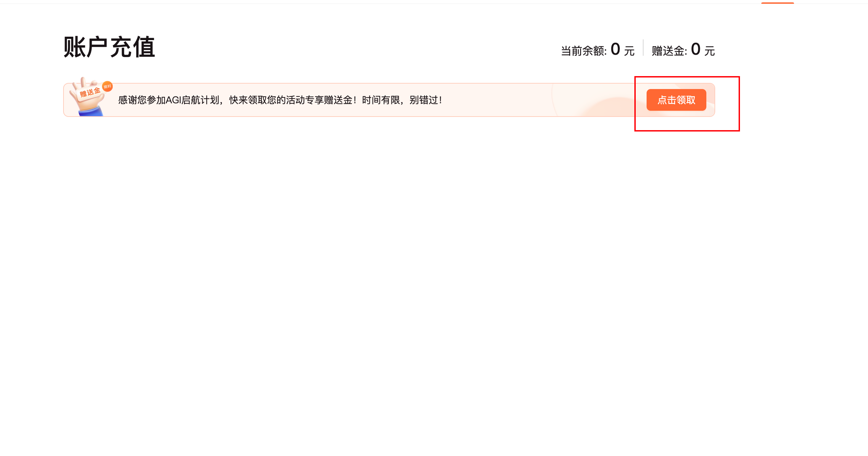The image size is (868, 456).
Task: Click the 当前余额 label
Action: (x=583, y=51)
